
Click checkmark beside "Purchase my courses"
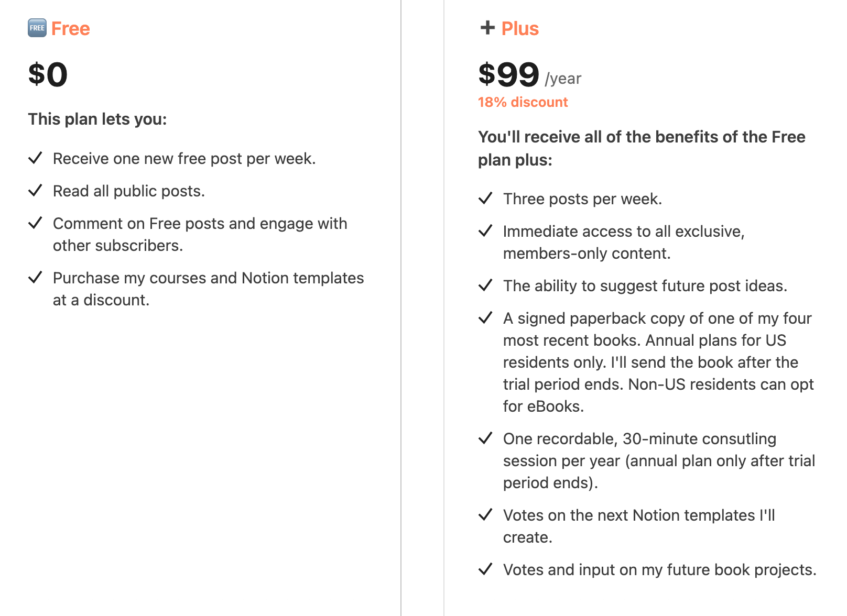coord(35,277)
